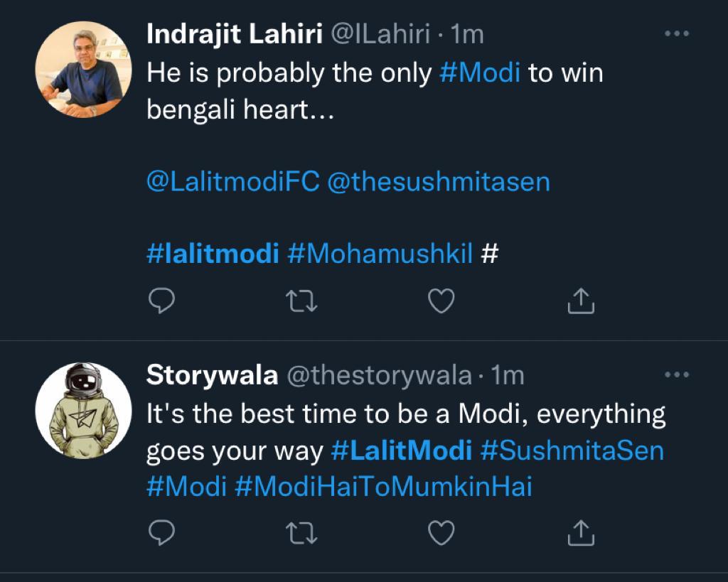Click the @thestorywala handle
This screenshot has width=728, height=582.
tap(379, 375)
